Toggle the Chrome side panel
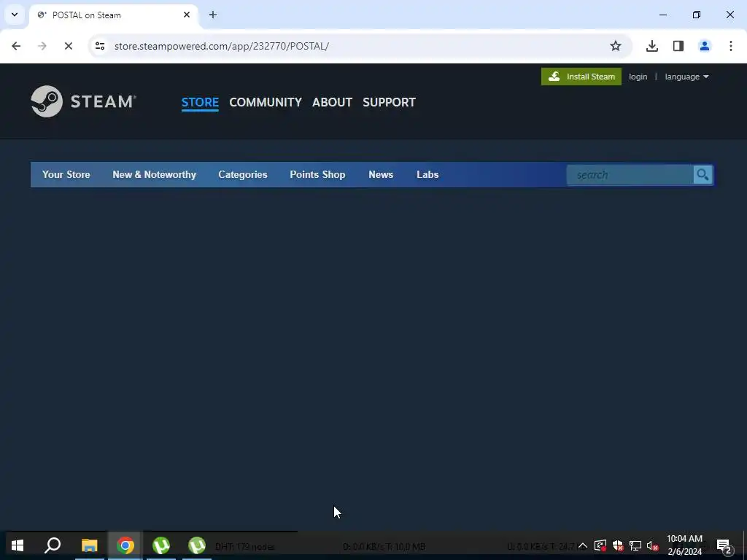The width and height of the screenshot is (747, 560). [678, 46]
